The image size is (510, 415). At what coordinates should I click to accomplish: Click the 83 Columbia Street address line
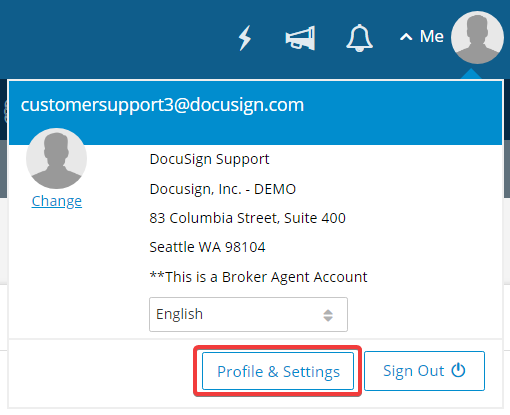[247, 218]
